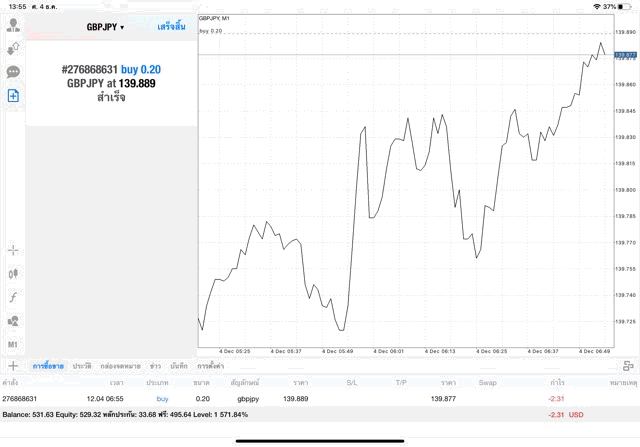Change the M1 timeframe button
Image resolution: width=640 pixels, height=447 pixels.
(13, 345)
